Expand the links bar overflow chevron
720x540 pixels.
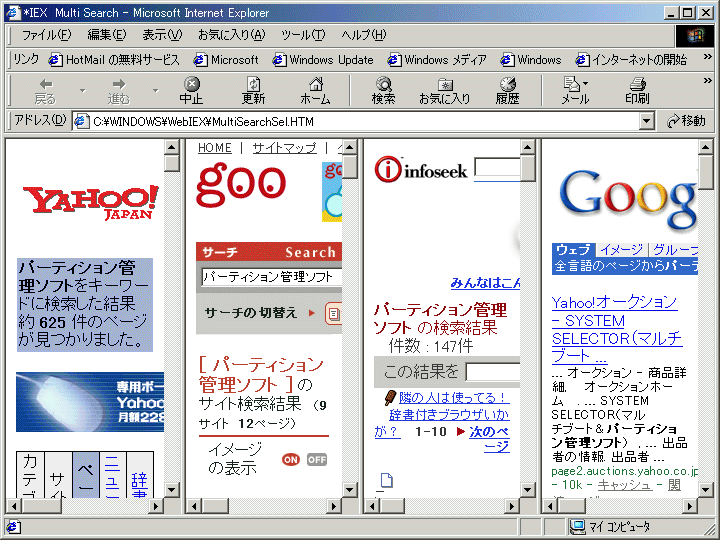pos(708,57)
